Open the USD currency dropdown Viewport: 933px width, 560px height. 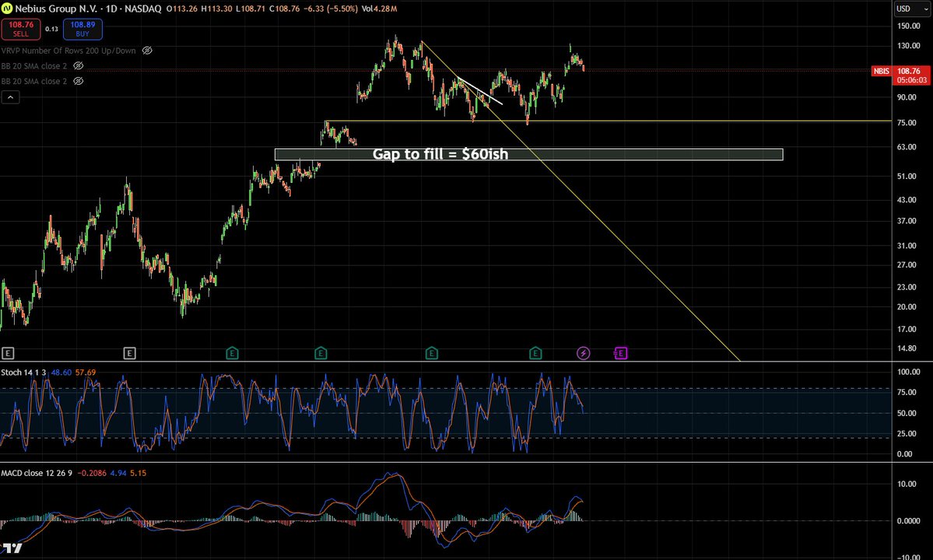point(911,9)
